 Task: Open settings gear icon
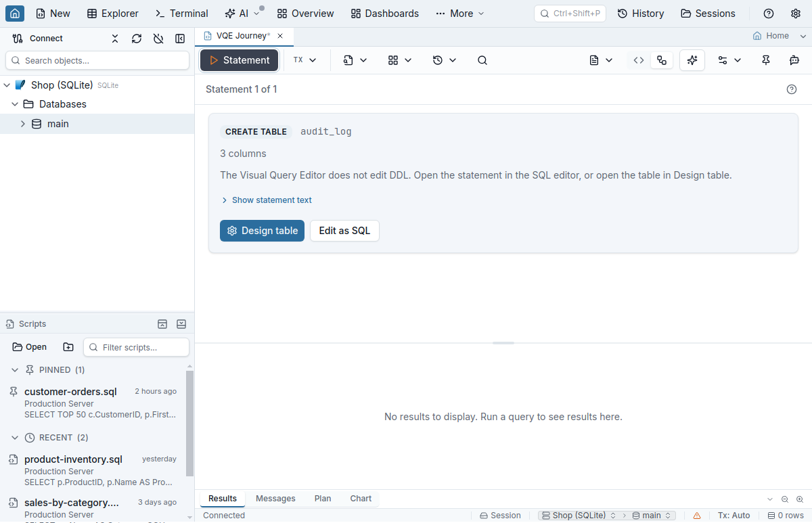(x=796, y=14)
